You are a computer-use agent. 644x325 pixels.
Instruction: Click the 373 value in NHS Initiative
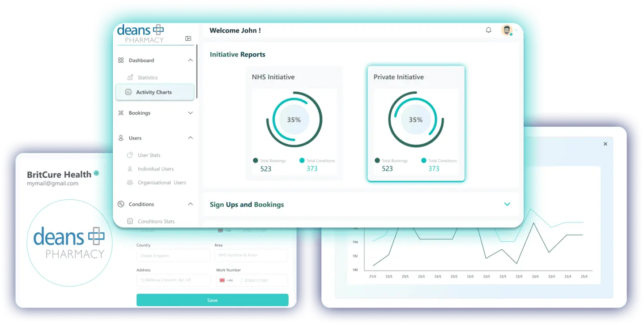click(x=312, y=169)
